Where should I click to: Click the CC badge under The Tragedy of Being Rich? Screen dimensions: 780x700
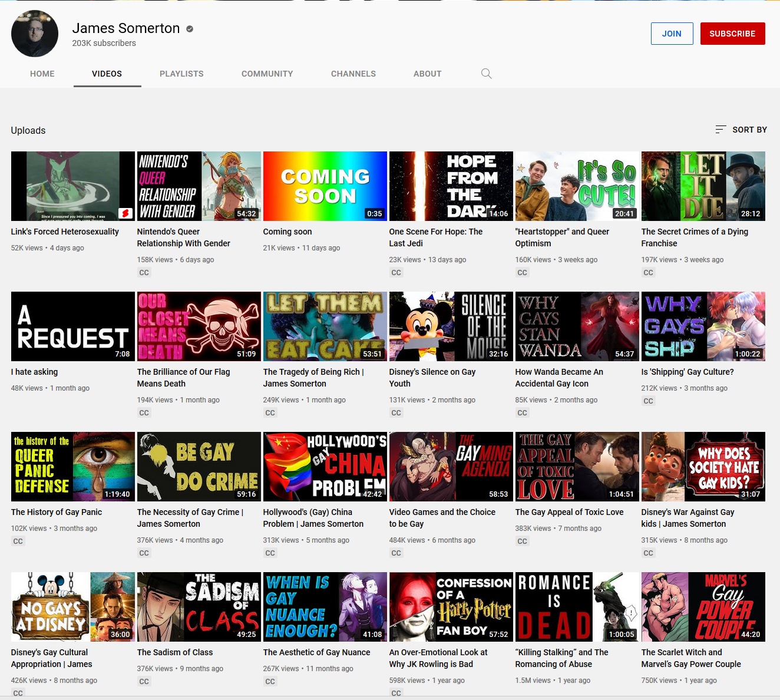[x=270, y=413]
